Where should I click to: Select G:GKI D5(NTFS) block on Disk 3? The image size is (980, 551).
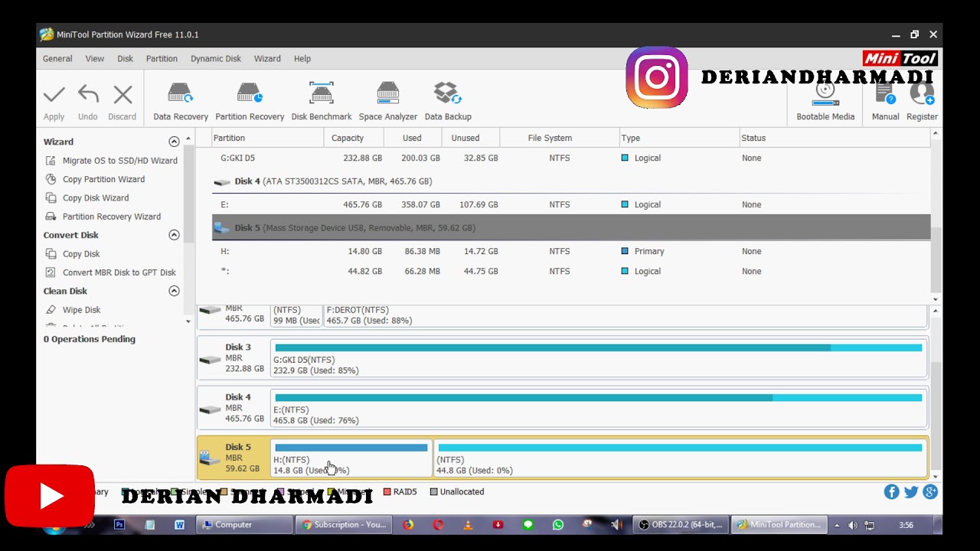tap(599, 358)
